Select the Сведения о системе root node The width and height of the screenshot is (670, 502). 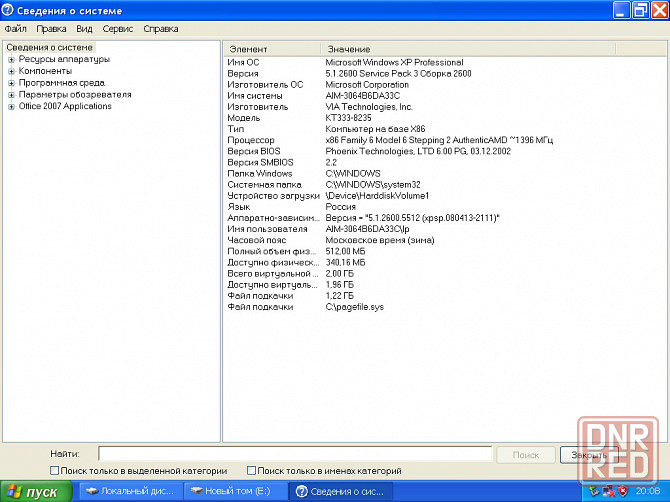(50, 47)
